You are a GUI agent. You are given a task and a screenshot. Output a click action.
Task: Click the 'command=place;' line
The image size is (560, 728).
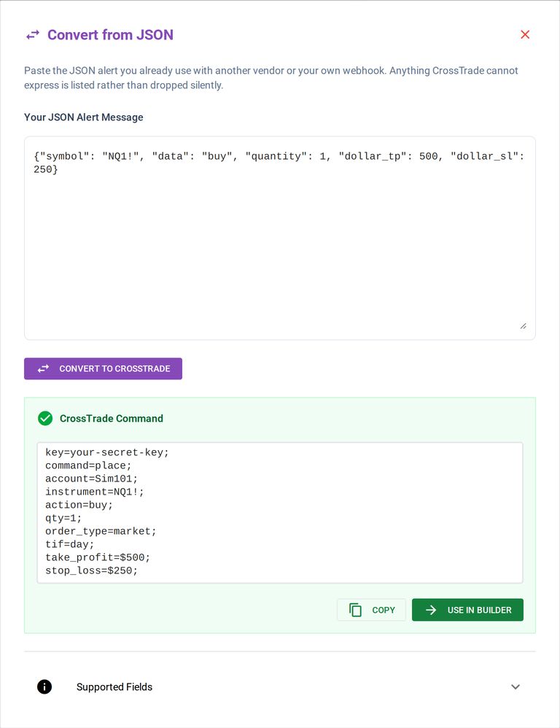click(88, 465)
